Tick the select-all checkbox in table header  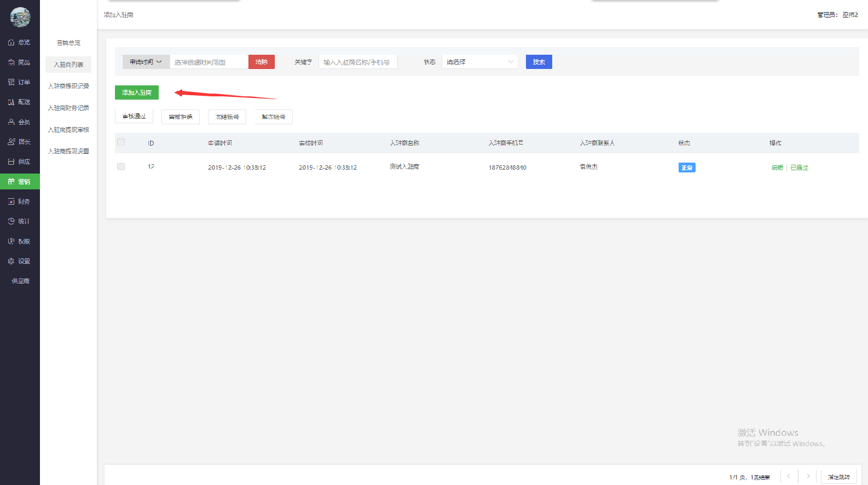(121, 142)
